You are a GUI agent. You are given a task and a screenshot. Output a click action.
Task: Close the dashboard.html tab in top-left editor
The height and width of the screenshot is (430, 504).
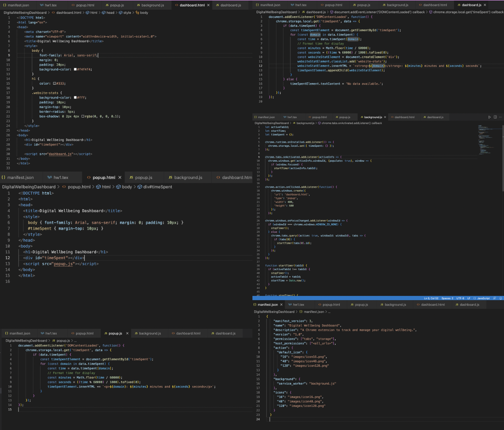coord(208,5)
